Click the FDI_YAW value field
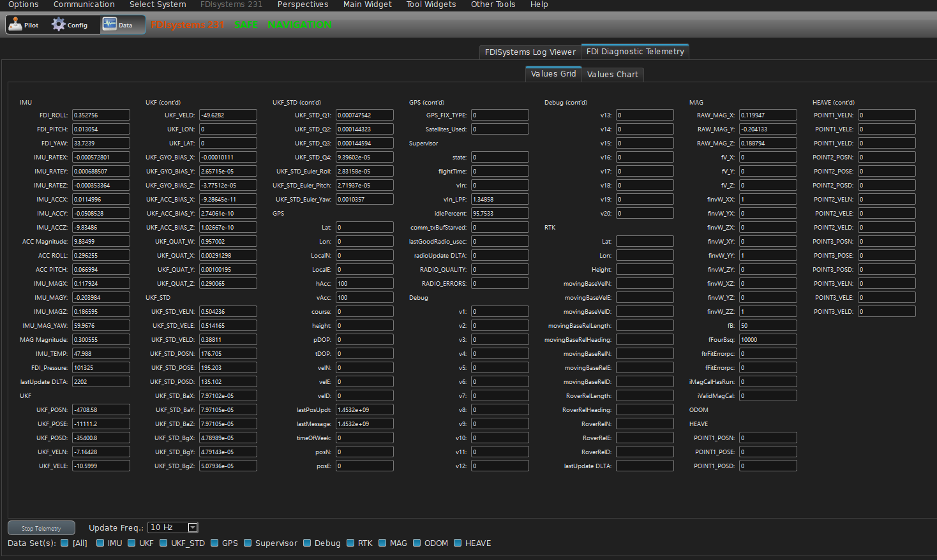This screenshot has width=937, height=560. (x=101, y=144)
